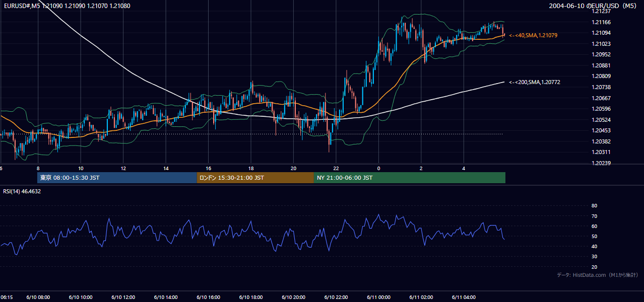Screen dimensions: 644x302
Task: Click price axis label 1.20524
Action: tap(601, 120)
